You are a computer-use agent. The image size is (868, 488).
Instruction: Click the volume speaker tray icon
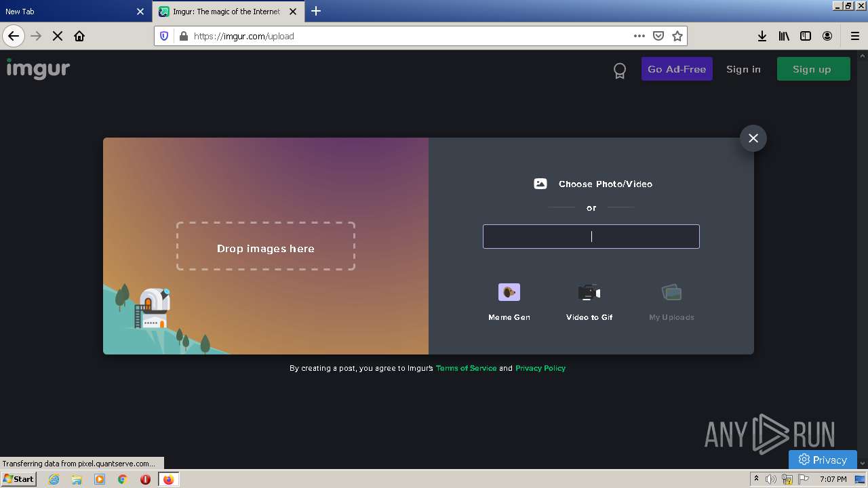(771, 479)
